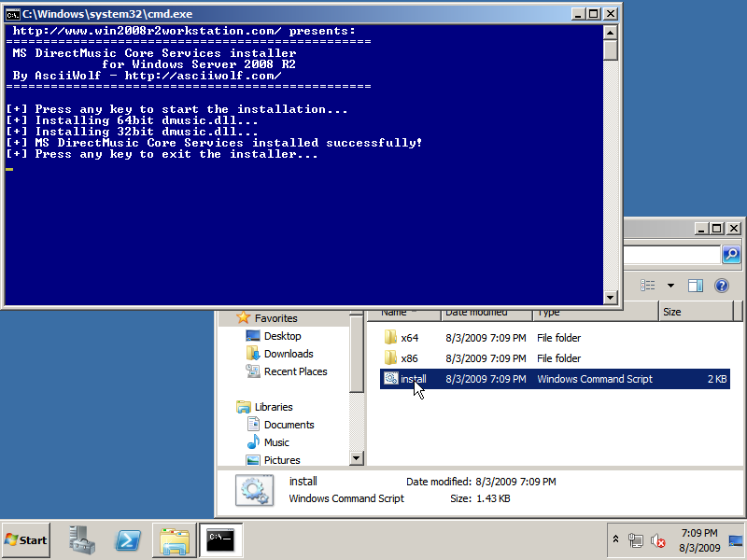The height and width of the screenshot is (560, 747).
Task: Click the 'installed successfully!' line in cmd
Action: (215, 143)
